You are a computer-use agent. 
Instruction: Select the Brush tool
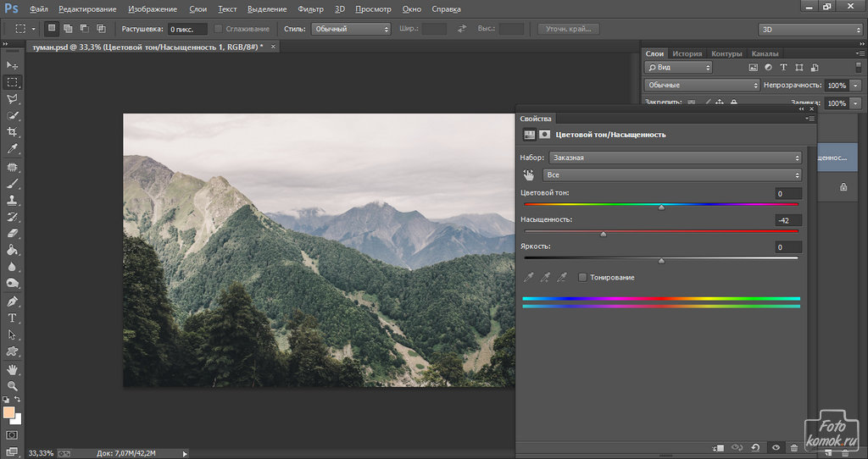(12, 184)
